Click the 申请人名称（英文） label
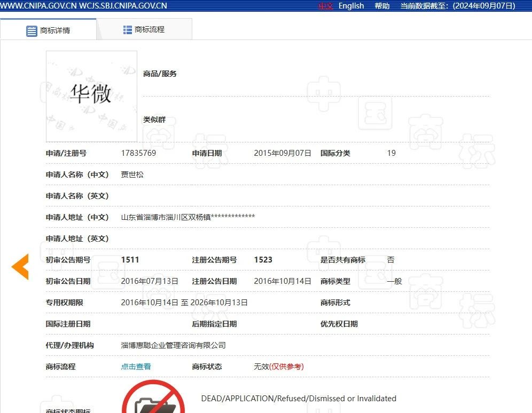 tap(77, 196)
